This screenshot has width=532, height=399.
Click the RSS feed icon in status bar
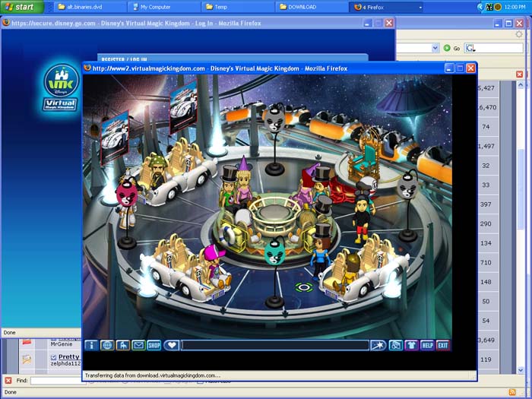(x=512, y=392)
